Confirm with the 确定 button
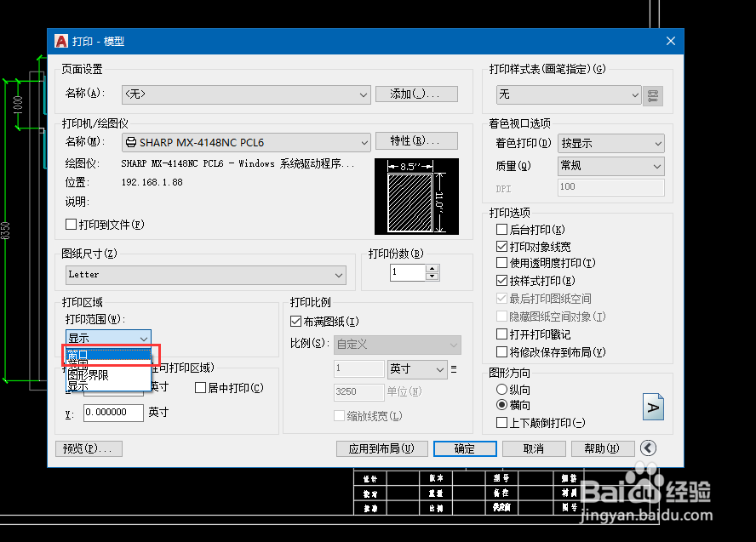 (x=465, y=448)
